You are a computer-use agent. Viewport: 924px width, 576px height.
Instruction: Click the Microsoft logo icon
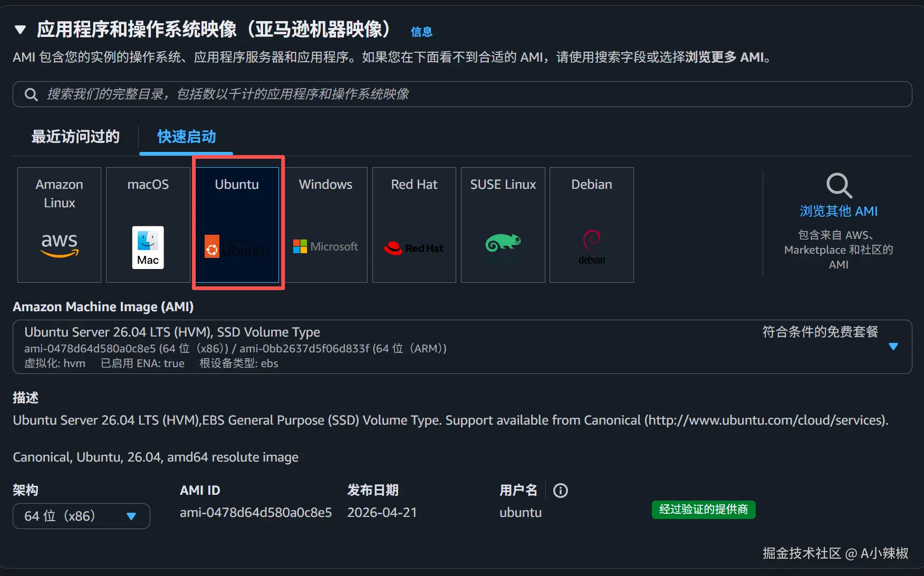pyautogui.click(x=325, y=246)
